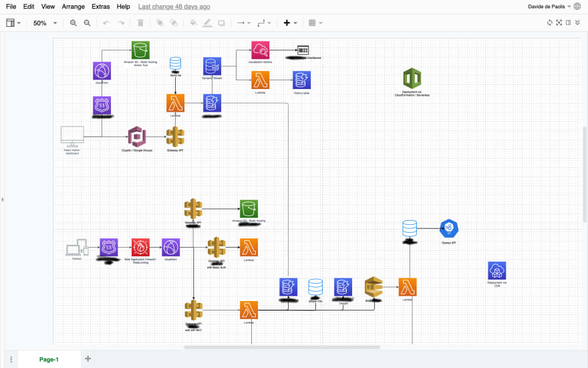Add a new page with the plus button
588x368 pixels.
pyautogui.click(x=88, y=359)
